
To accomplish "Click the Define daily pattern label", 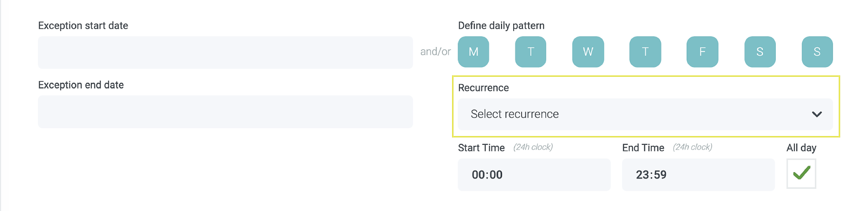I will [x=501, y=26].
